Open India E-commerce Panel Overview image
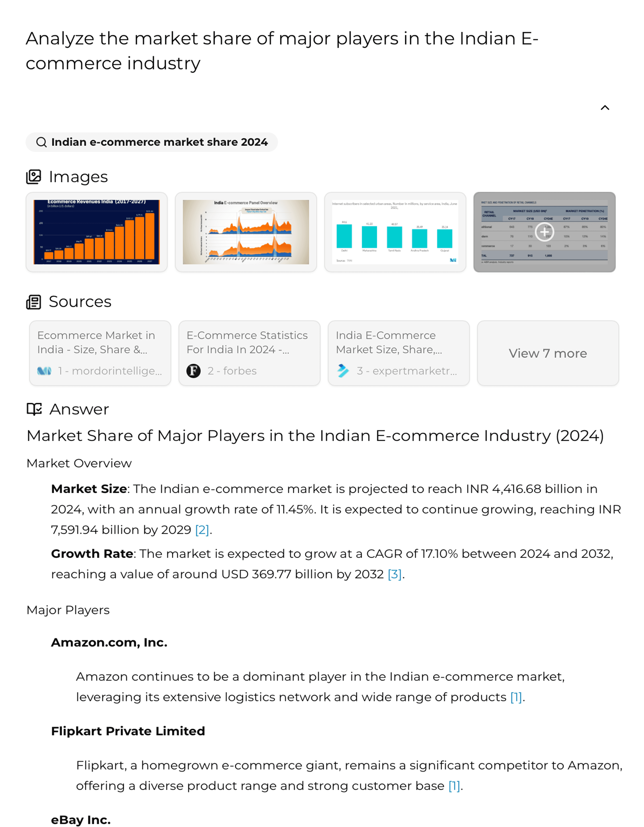Image resolution: width=644 pixels, height=827 pixels. click(x=245, y=232)
